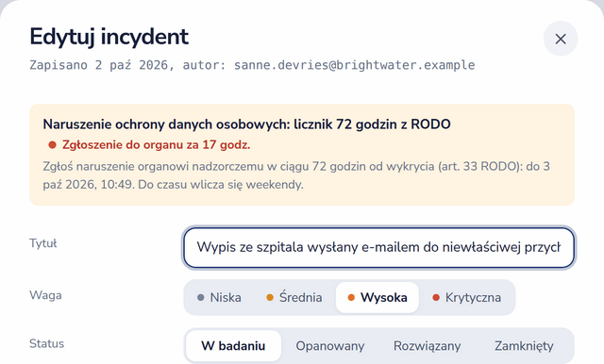The height and width of the screenshot is (364, 604).
Task: Click the 'Zgłoś naruszenie organowi nadzorczemu' paragraph
Action: (x=296, y=175)
